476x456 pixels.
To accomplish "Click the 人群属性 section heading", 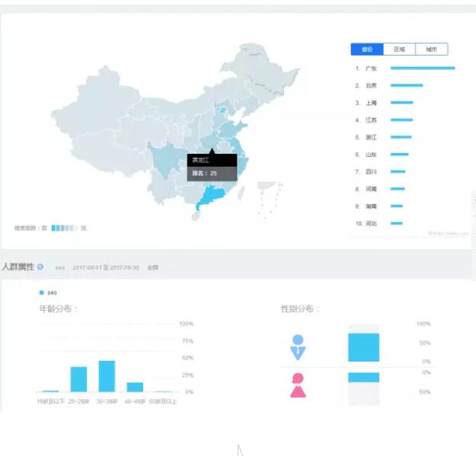I will coord(18,266).
